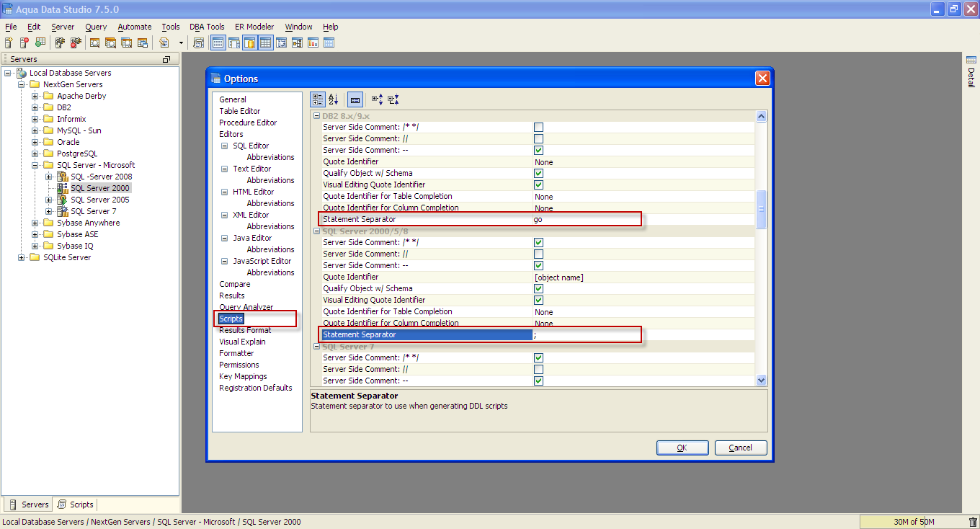
Task: Click the script document icon in main toolbar
Action: point(165,43)
